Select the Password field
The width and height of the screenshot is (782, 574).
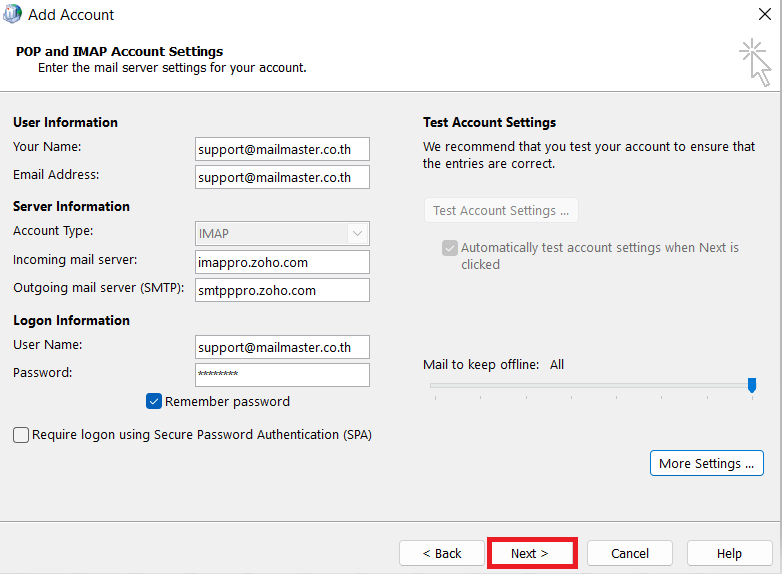pos(282,375)
